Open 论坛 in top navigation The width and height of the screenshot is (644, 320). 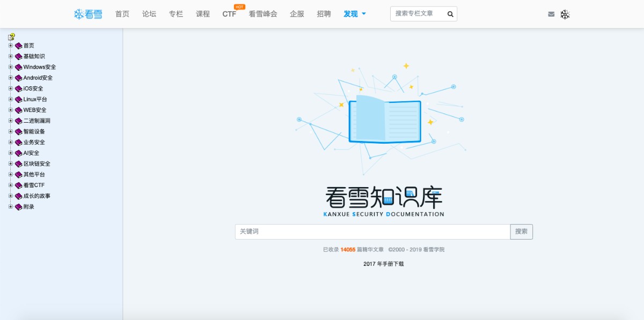tap(149, 14)
